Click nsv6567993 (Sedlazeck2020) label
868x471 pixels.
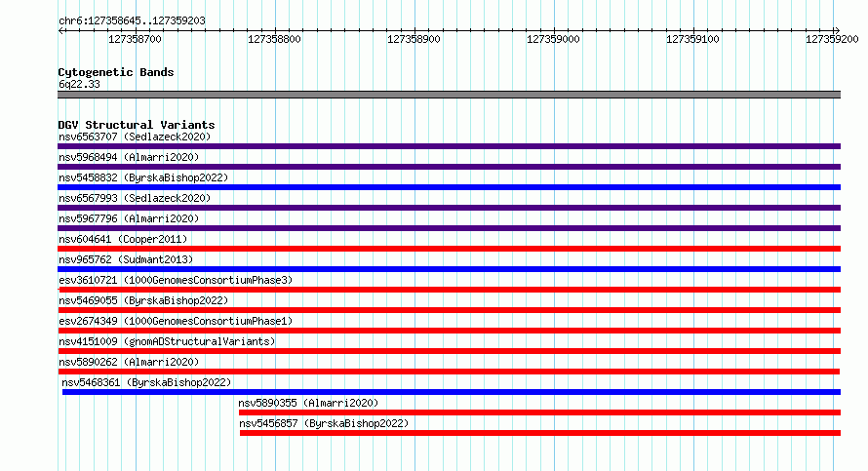[x=135, y=198]
